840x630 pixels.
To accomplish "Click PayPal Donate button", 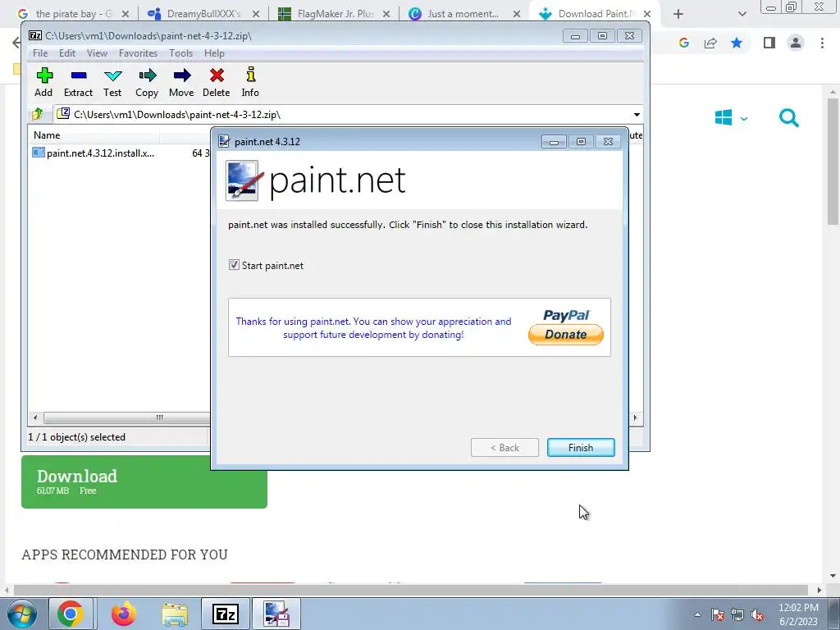I will click(x=566, y=335).
